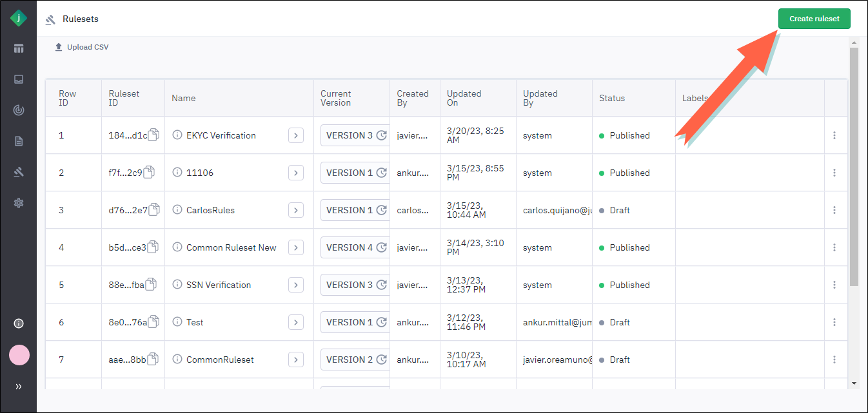Click the vertical scrollbar thumb
868x413 pixels.
pos(854,166)
